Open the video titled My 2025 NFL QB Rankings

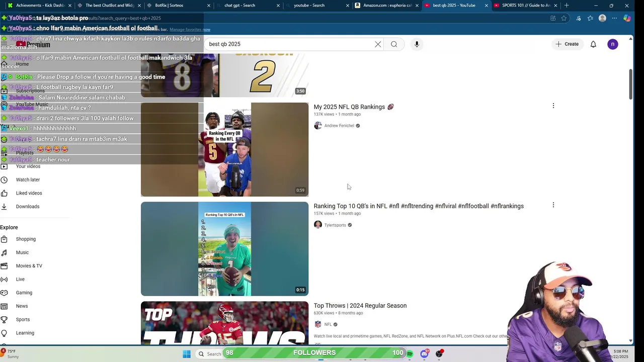[354, 107]
